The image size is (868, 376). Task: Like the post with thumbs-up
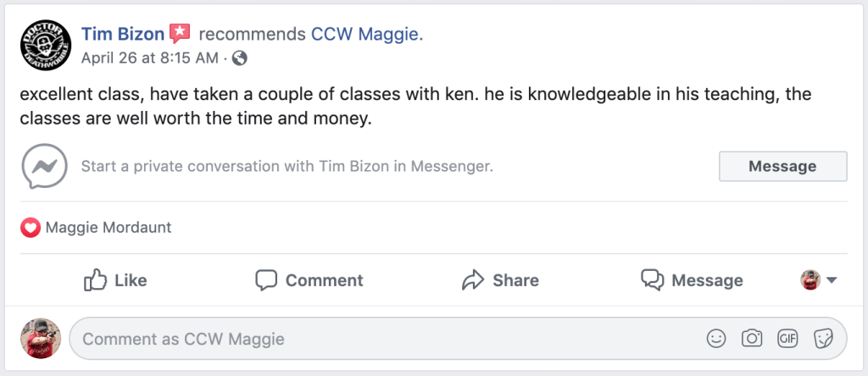[x=115, y=280]
